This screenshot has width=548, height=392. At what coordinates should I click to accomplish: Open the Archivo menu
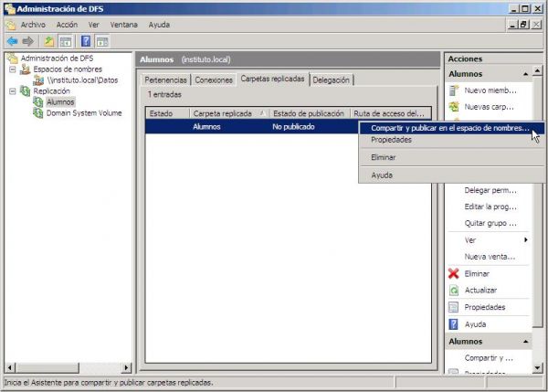tap(33, 25)
